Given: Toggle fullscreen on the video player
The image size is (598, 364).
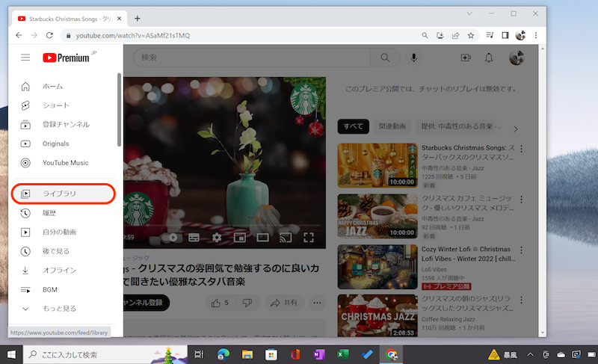Looking at the screenshot, I should pos(308,238).
